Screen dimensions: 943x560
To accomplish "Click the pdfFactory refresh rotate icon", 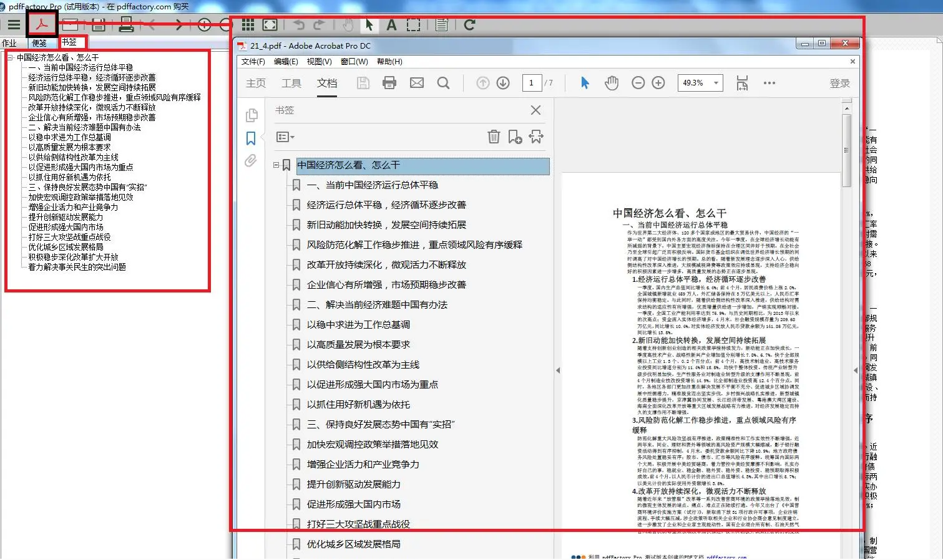I will point(470,25).
